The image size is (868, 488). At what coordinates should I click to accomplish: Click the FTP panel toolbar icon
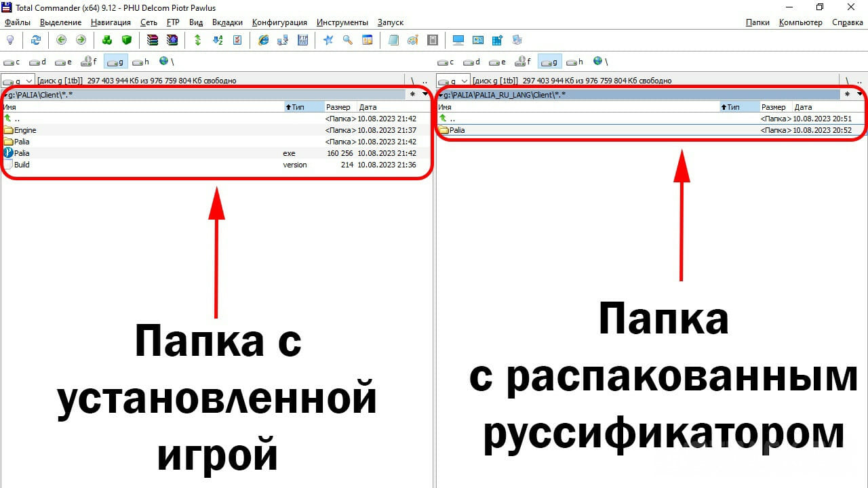tap(302, 40)
